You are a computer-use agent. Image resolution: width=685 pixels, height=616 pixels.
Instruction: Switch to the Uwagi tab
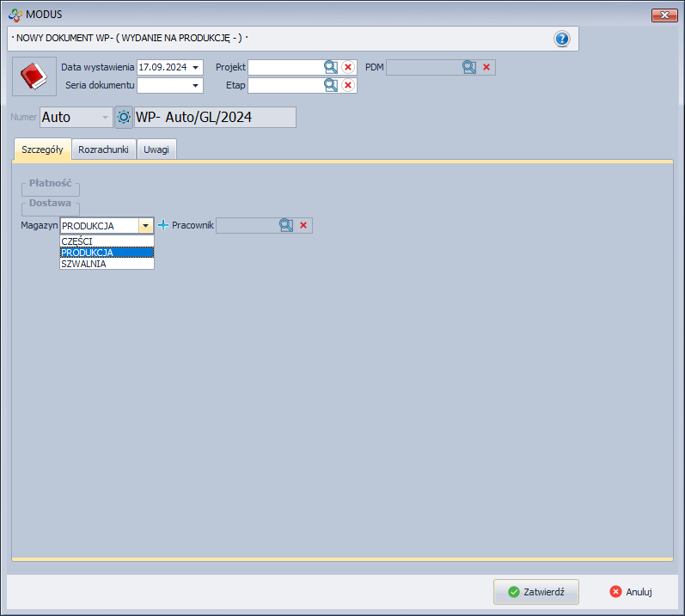pos(156,149)
